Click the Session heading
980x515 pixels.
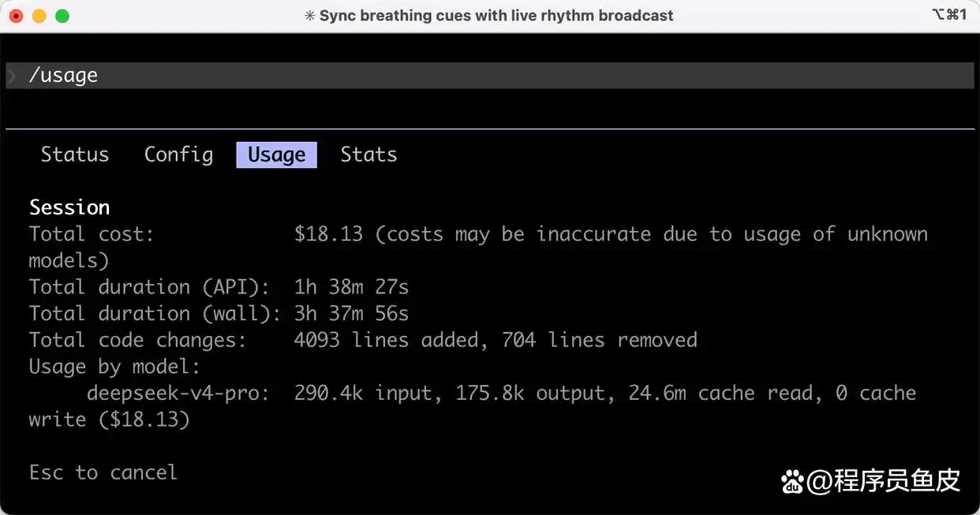(x=69, y=207)
